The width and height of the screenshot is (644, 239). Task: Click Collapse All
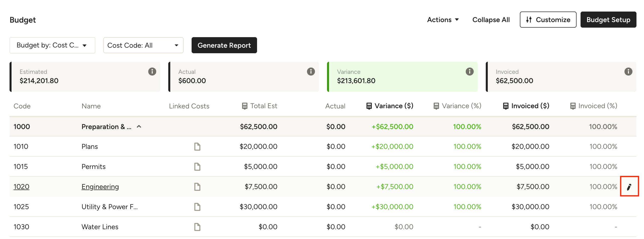491,20
